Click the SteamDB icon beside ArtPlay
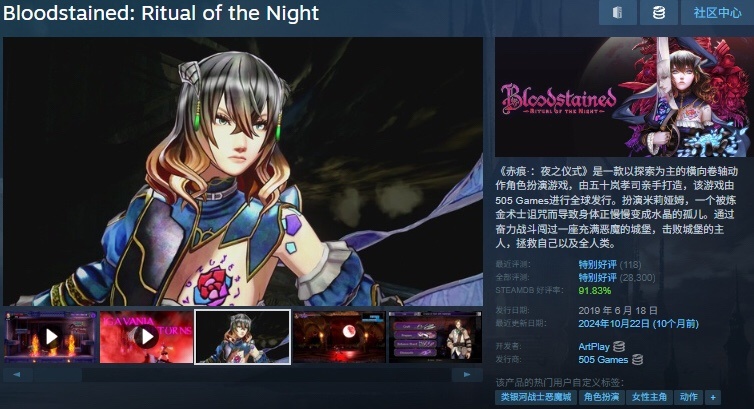Screen dimensions: 754x409 619,347
